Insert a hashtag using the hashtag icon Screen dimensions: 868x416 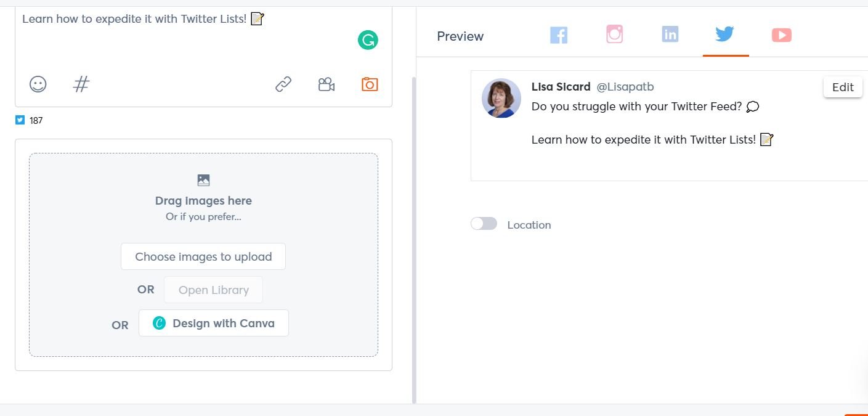[81, 84]
